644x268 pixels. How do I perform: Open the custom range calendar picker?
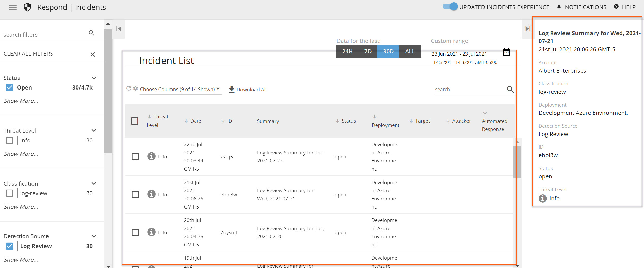coord(506,52)
